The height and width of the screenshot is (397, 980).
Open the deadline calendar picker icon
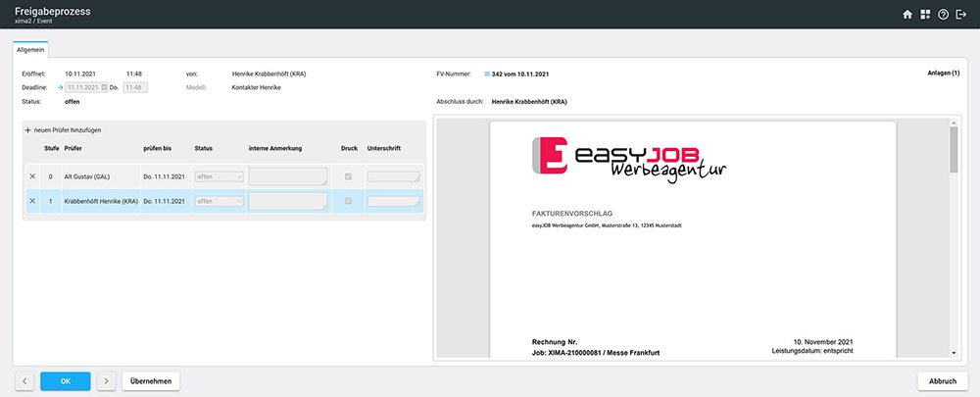(x=105, y=87)
